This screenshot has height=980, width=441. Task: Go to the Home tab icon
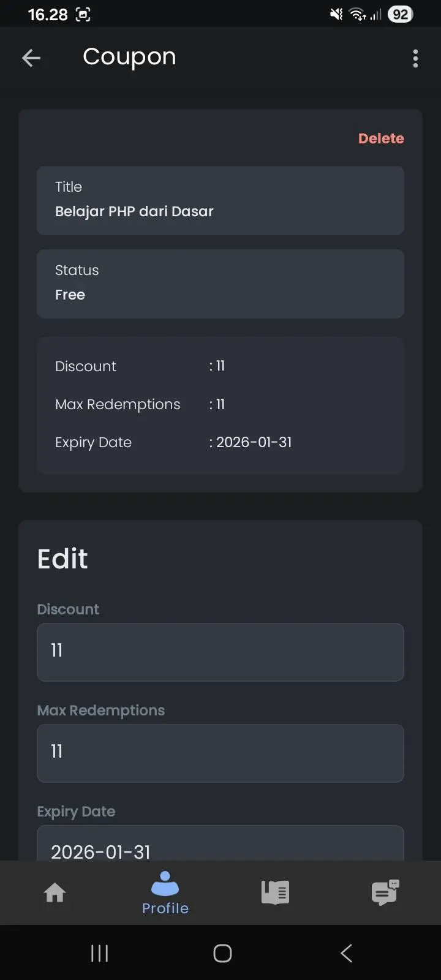click(55, 892)
